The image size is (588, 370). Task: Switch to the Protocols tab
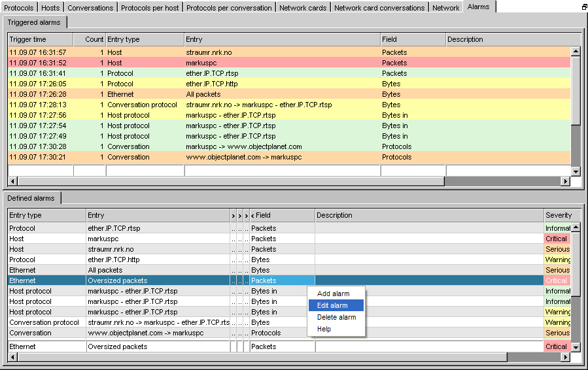[x=19, y=7]
